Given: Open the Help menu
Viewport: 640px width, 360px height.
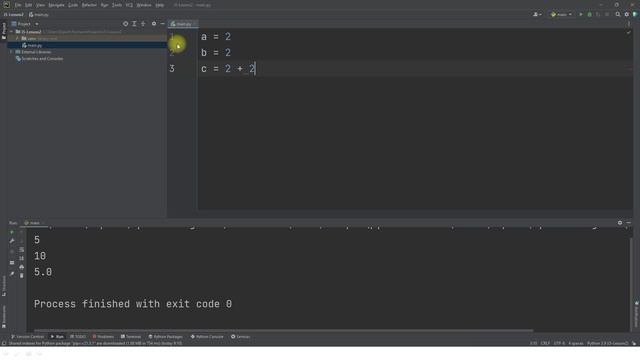Looking at the screenshot, I should tap(160, 5).
